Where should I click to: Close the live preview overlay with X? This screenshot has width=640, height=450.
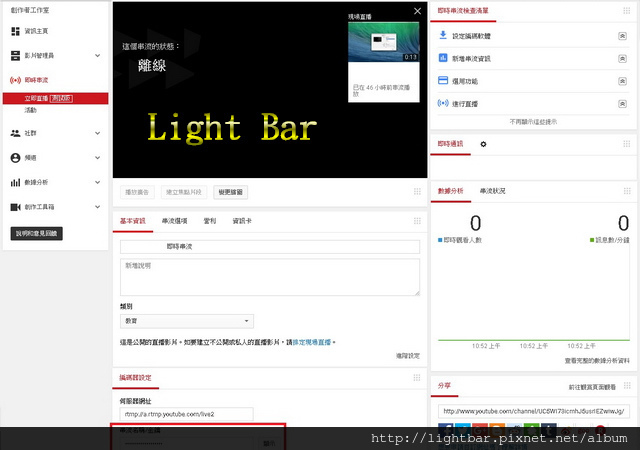[x=417, y=11]
